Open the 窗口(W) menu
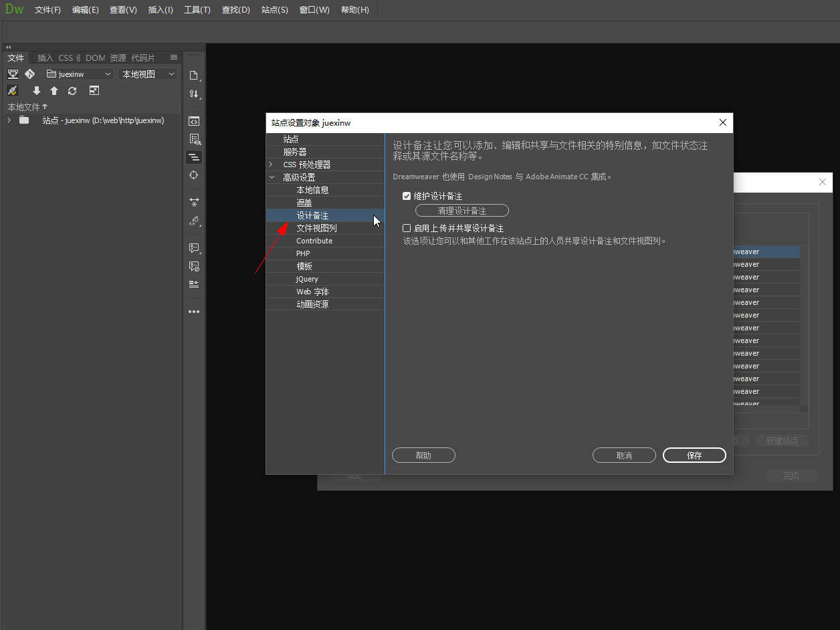840x630 pixels. click(314, 10)
